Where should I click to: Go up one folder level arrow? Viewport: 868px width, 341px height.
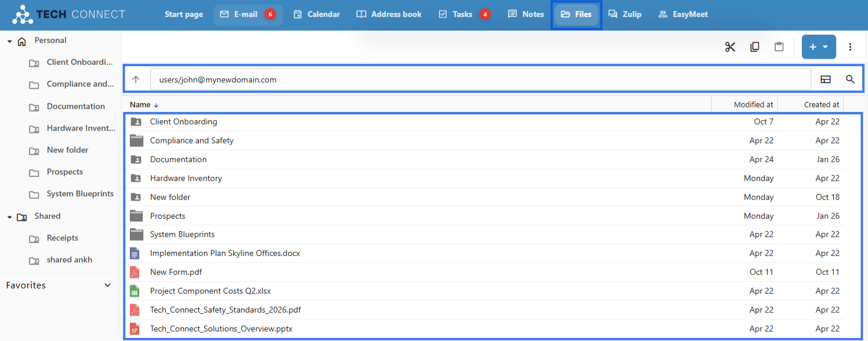point(136,79)
